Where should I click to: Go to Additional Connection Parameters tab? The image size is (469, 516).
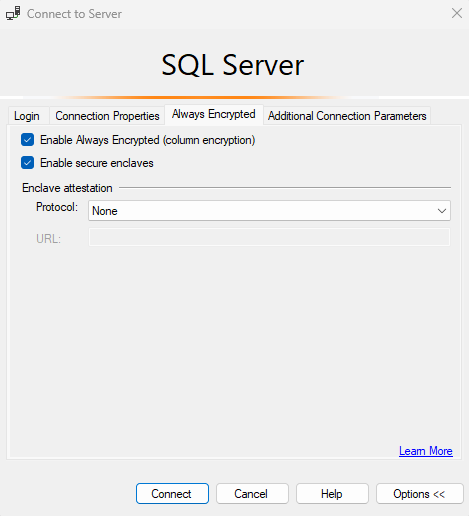pos(347,116)
